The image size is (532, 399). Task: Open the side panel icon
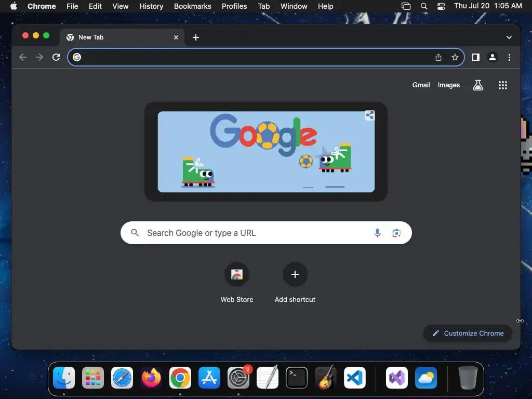[x=476, y=57]
